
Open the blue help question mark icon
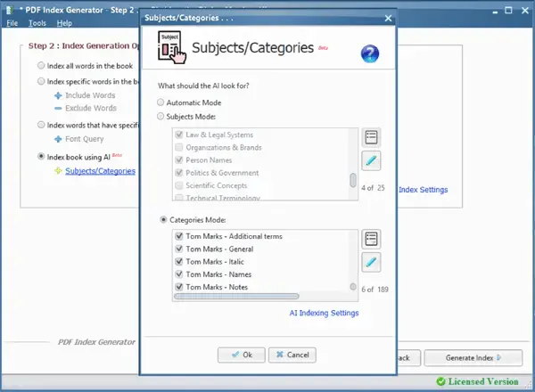click(x=370, y=53)
